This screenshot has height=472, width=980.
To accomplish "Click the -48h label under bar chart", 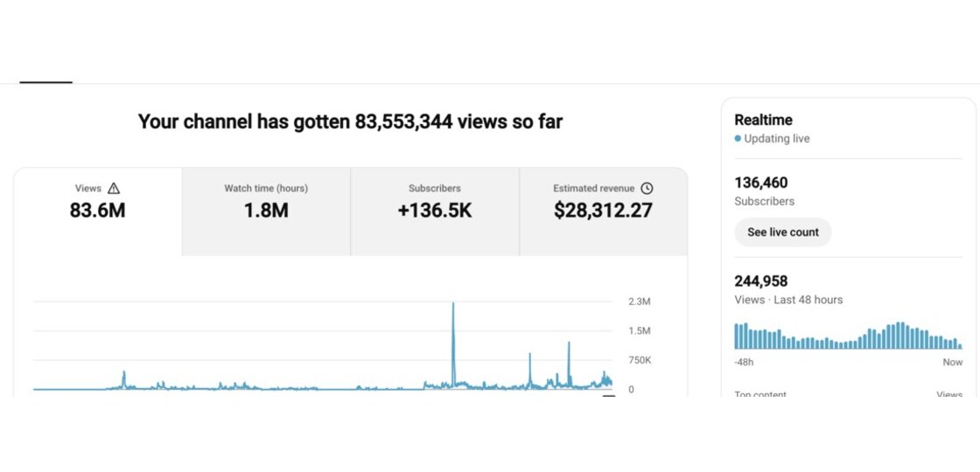I will point(744,362).
